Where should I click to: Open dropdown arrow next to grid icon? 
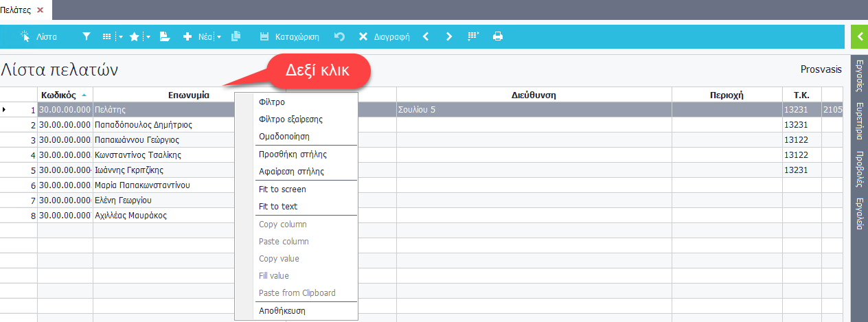120,37
